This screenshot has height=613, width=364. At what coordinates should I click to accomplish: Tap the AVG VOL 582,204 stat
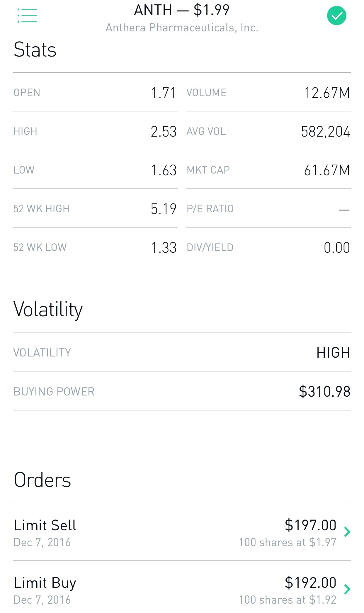click(325, 132)
